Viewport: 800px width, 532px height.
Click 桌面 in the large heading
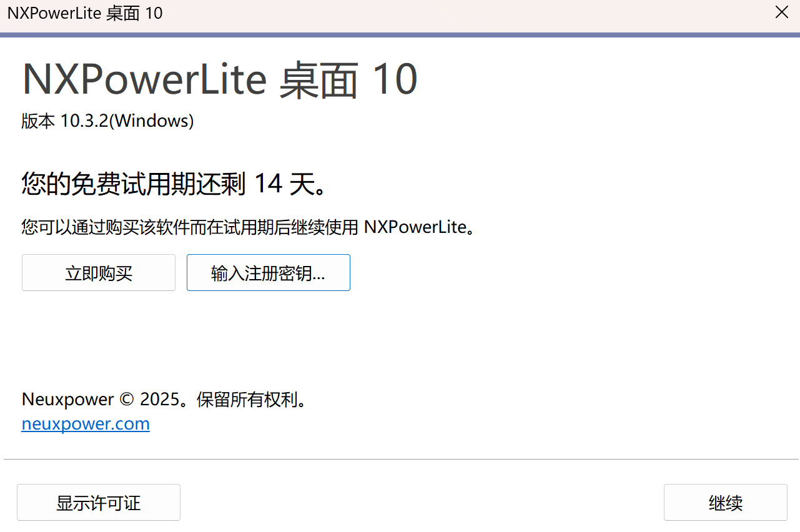pos(319,80)
